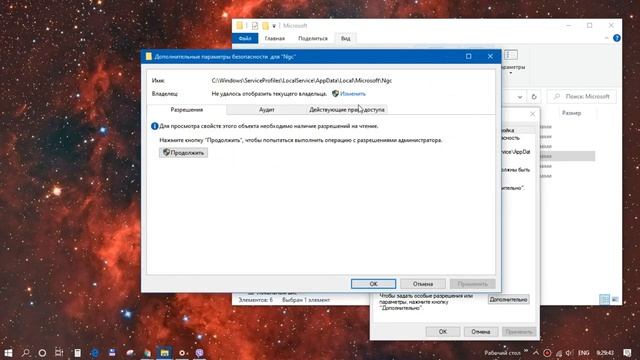Click the File Explorer taskbar icon

(164, 353)
